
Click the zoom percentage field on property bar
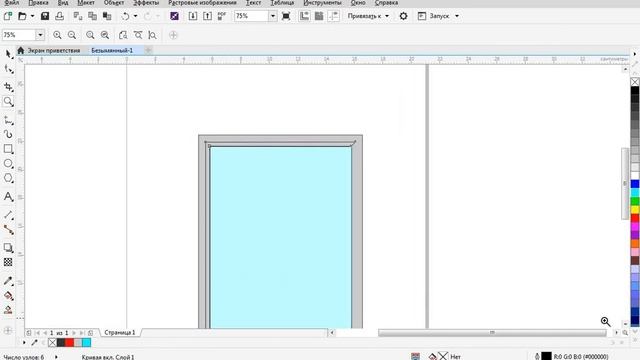pyautogui.click(x=19, y=35)
